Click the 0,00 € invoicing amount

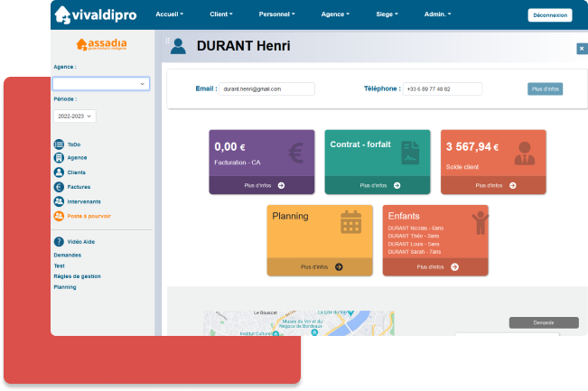230,147
